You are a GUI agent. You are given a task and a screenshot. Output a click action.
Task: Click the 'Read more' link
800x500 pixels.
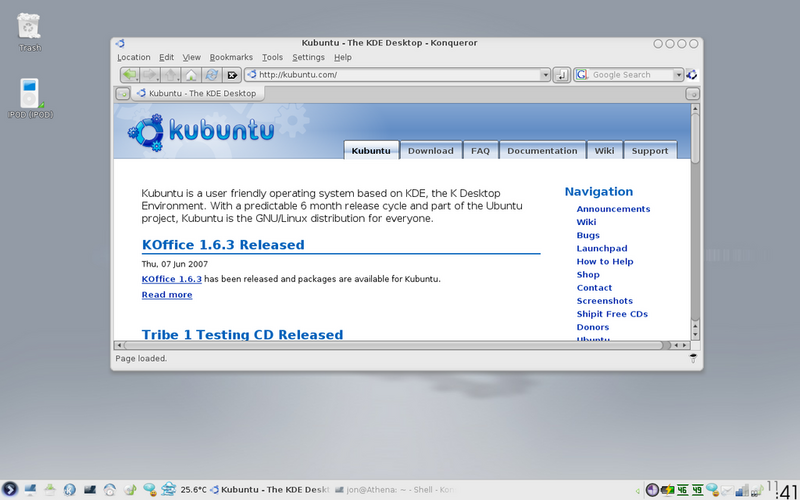(x=167, y=295)
